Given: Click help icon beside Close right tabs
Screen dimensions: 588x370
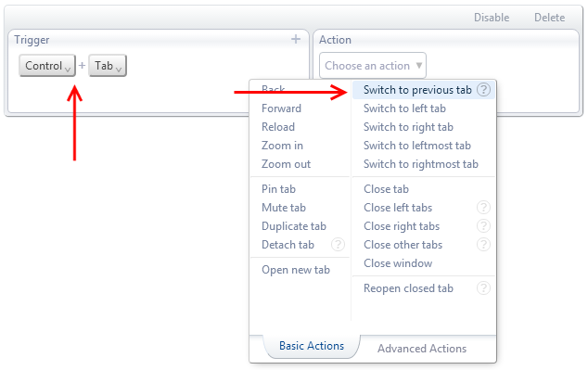Looking at the screenshot, I should click(x=483, y=225).
